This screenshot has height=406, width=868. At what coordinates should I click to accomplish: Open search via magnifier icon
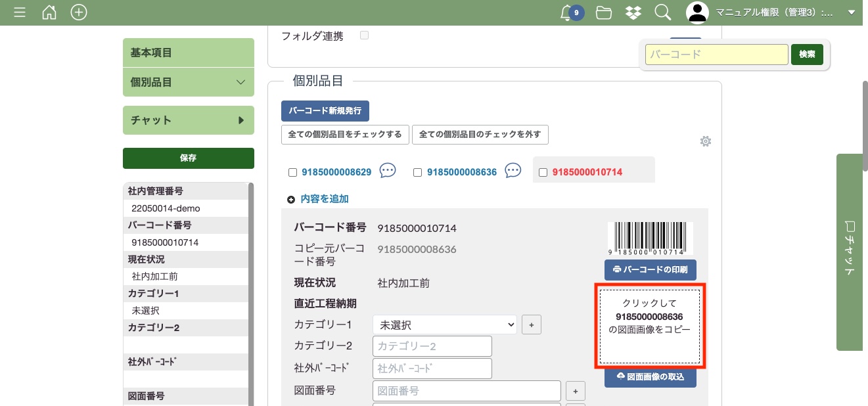pyautogui.click(x=662, y=12)
